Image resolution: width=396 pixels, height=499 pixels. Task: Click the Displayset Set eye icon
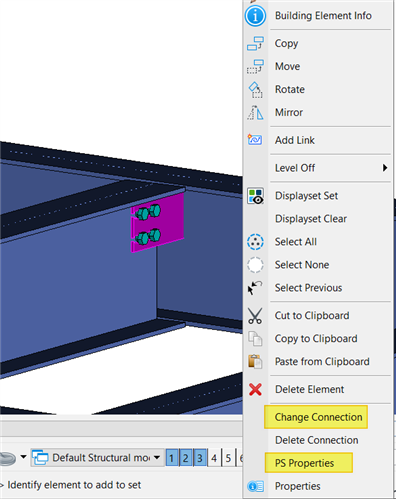pos(256,196)
